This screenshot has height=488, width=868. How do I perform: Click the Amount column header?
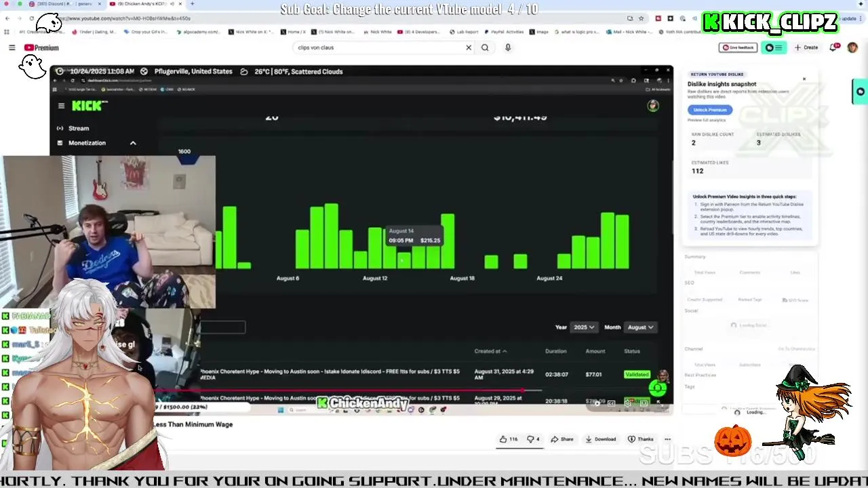(x=595, y=351)
